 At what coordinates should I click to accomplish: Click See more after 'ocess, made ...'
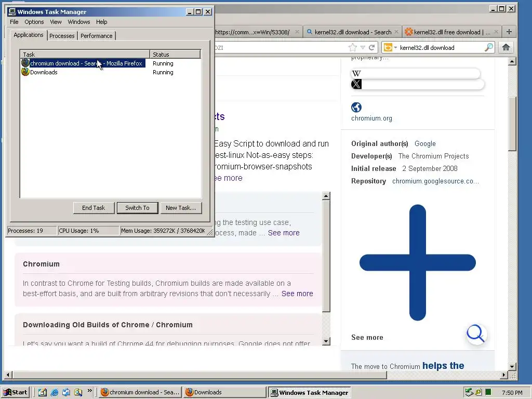[x=284, y=233]
